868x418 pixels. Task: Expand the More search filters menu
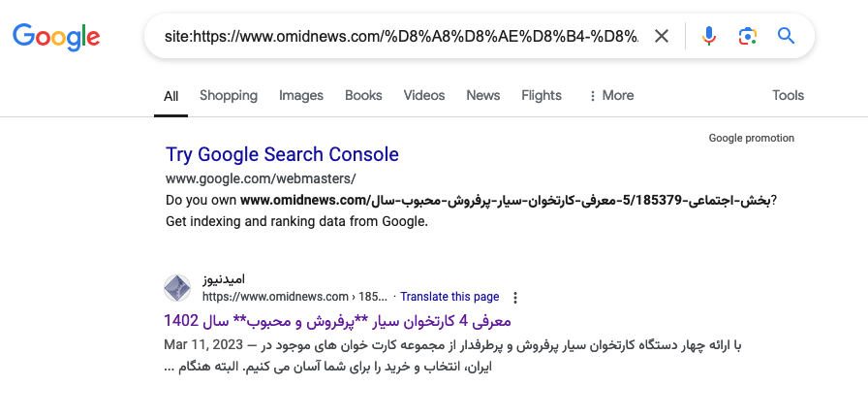(x=610, y=95)
